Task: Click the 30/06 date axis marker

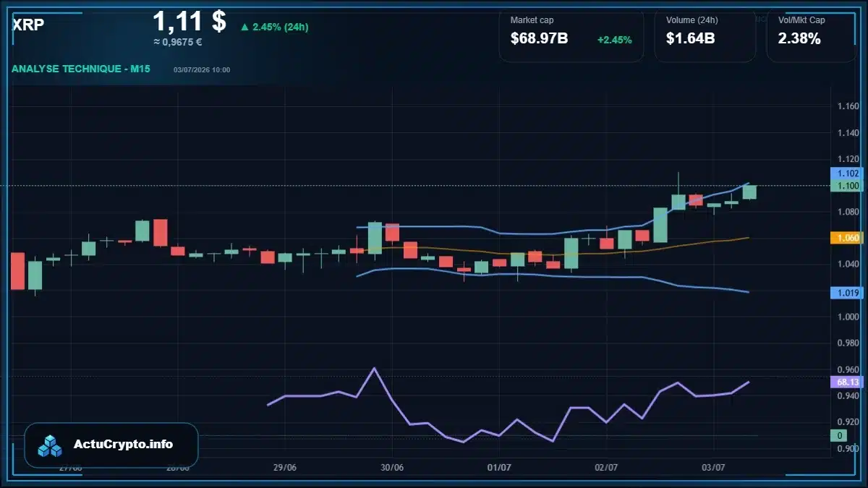Action: (392, 468)
